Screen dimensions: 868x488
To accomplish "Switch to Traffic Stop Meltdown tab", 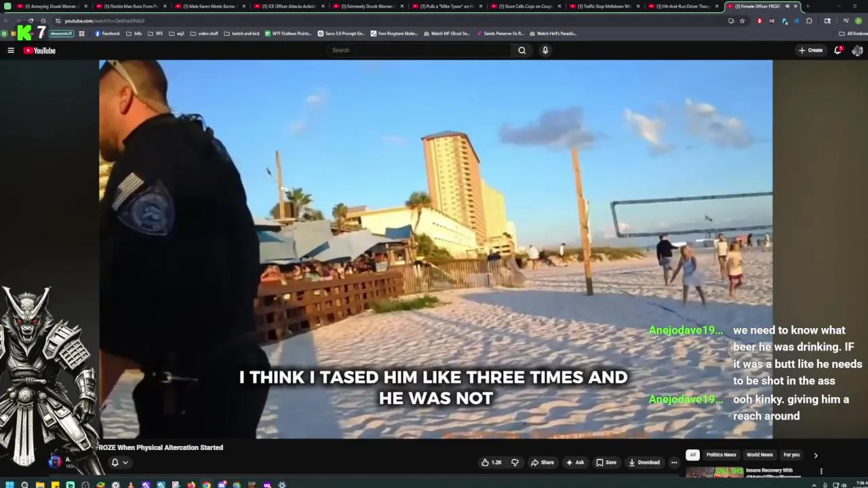I will [x=604, y=6].
